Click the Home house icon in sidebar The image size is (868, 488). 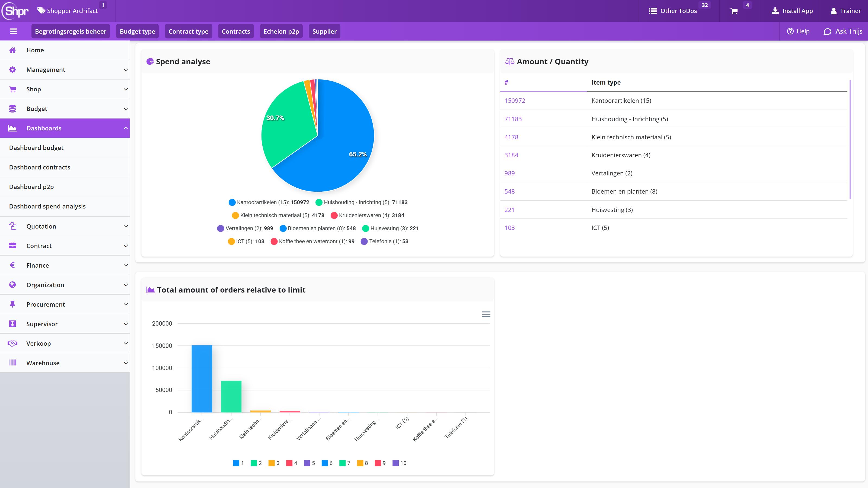click(x=12, y=50)
